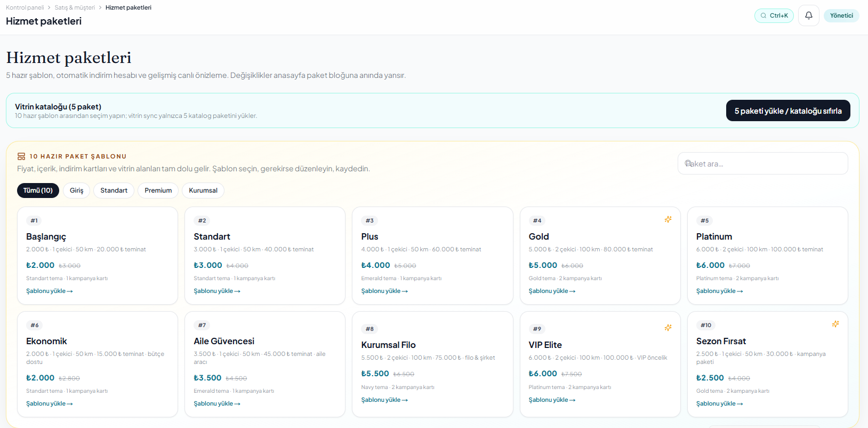Click the #4 badge on Gold card

[537, 220]
